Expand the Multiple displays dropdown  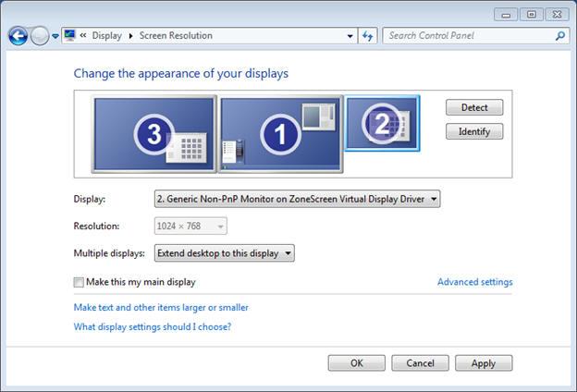click(x=224, y=253)
